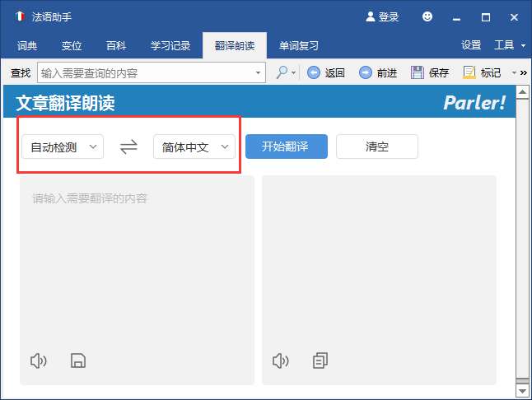Click the 登录 login link
532x400 pixels.
(389, 16)
